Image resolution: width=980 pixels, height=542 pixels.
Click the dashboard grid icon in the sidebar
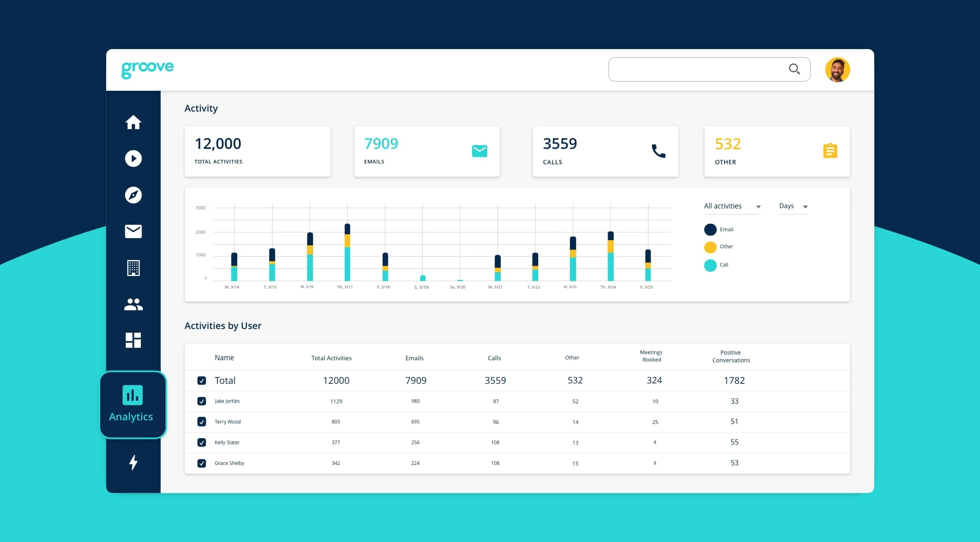click(x=133, y=340)
